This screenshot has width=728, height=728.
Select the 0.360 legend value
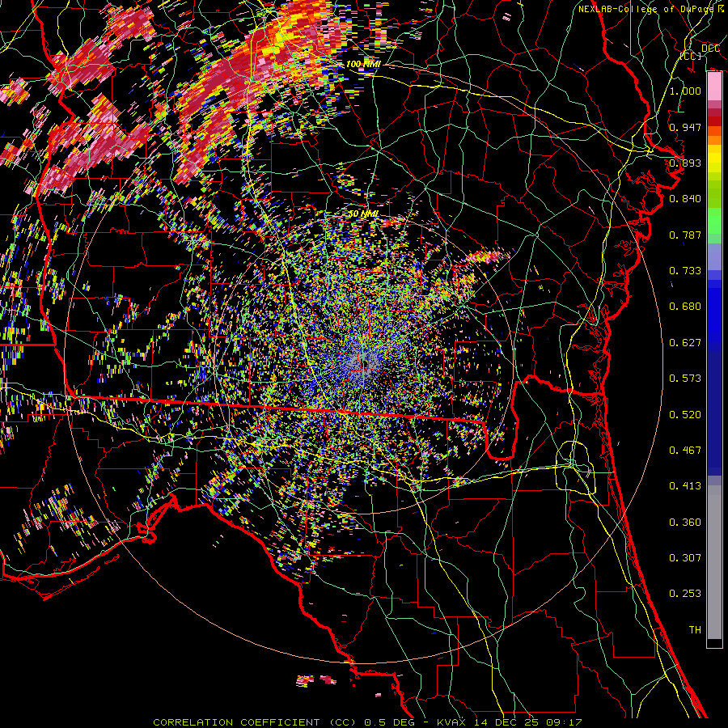tap(685, 523)
